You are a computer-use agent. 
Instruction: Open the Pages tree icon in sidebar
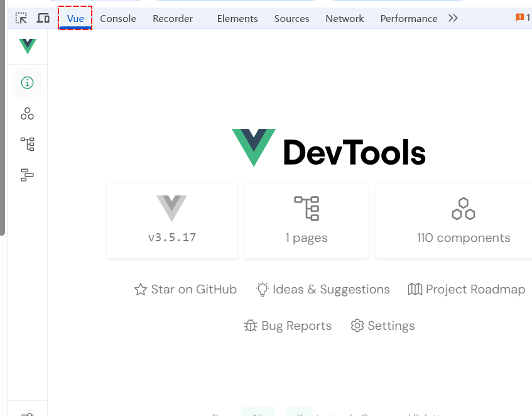coord(27,144)
